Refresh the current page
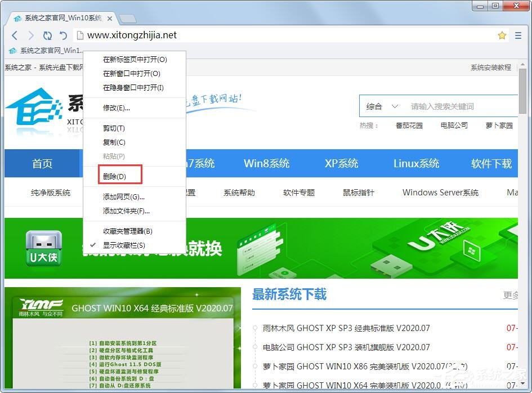 click(47, 35)
